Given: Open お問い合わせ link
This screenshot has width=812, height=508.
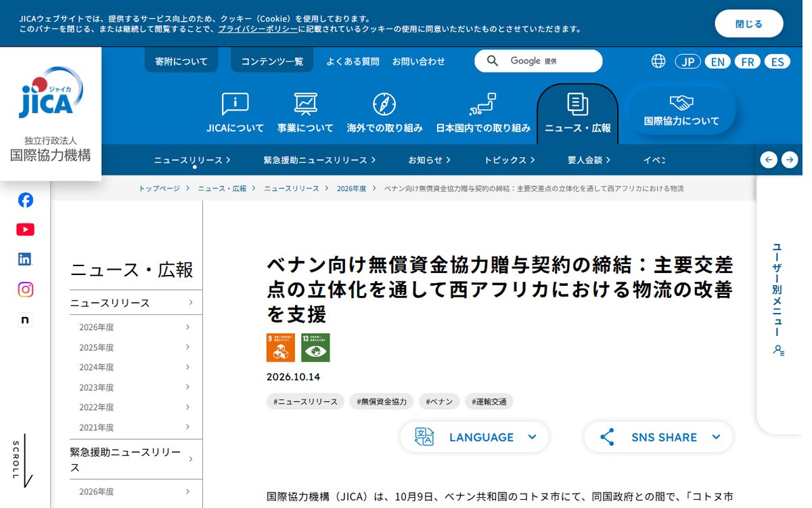Looking at the screenshot, I should click(419, 61).
